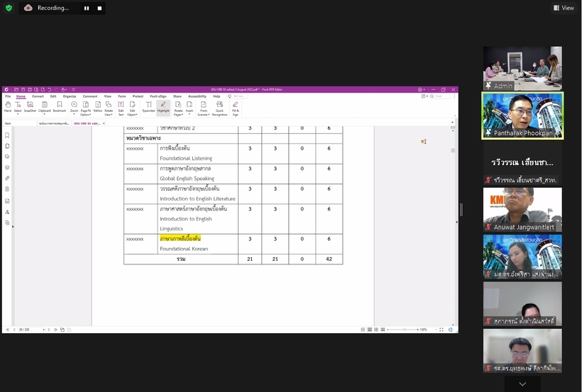Open the Zoom View options
This screenshot has height=392, width=582.
click(x=564, y=8)
